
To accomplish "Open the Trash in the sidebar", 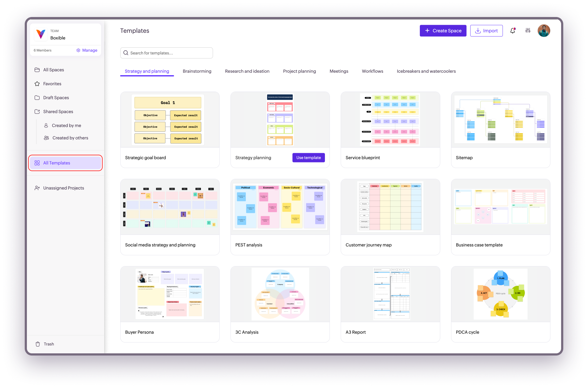I will 49,344.
